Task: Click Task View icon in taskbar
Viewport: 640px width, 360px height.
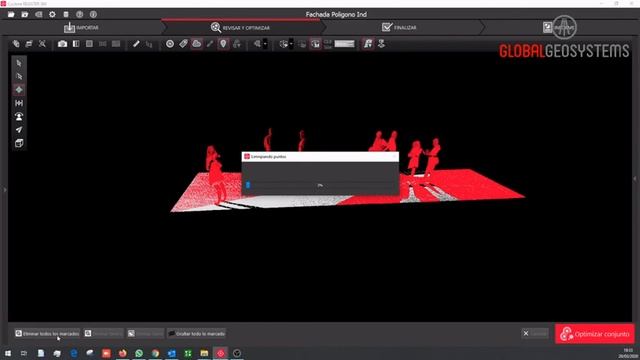Action: pos(24,353)
